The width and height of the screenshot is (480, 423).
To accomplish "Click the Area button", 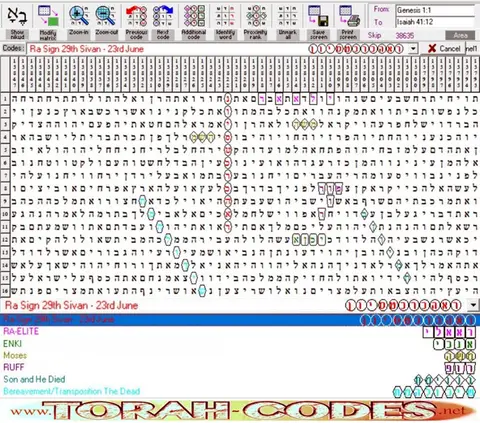I will click(461, 35).
